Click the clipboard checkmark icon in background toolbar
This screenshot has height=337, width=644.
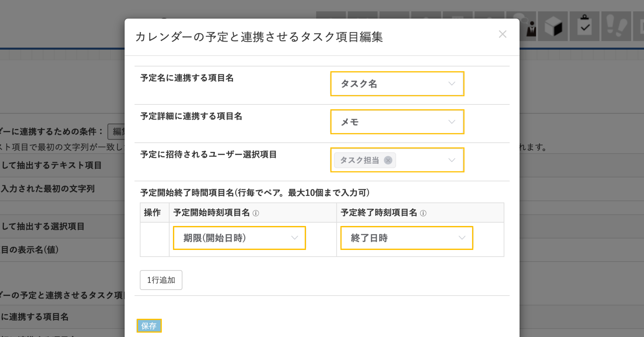(585, 26)
